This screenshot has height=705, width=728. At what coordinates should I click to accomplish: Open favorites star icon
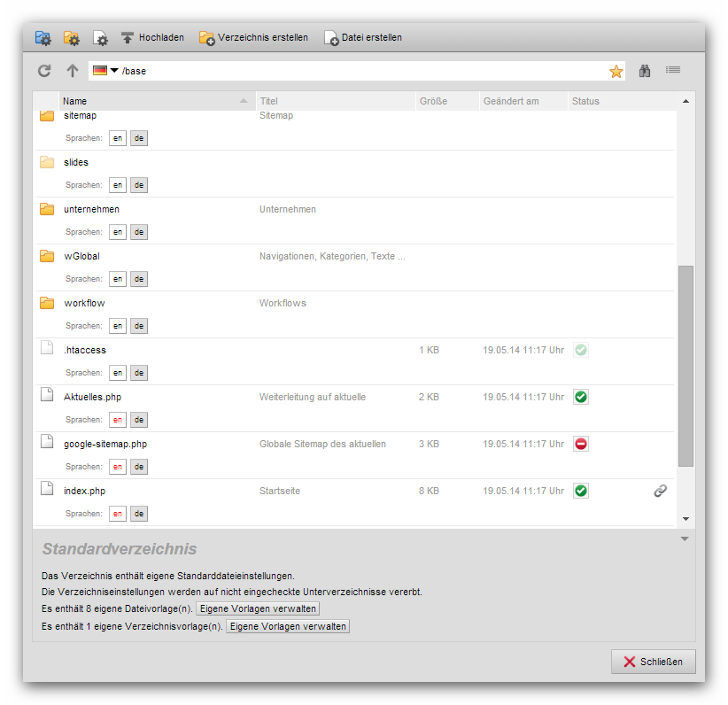click(616, 72)
